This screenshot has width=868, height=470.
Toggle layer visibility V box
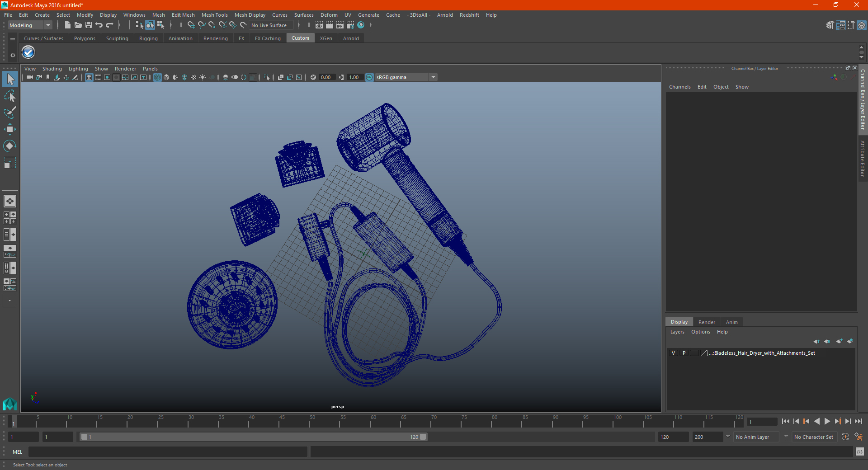click(x=673, y=353)
